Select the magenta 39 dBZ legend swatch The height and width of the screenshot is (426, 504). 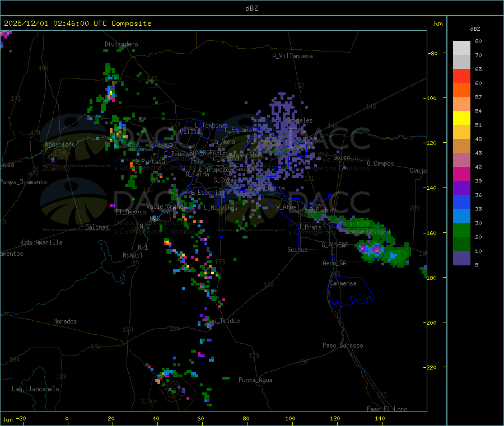461,174
